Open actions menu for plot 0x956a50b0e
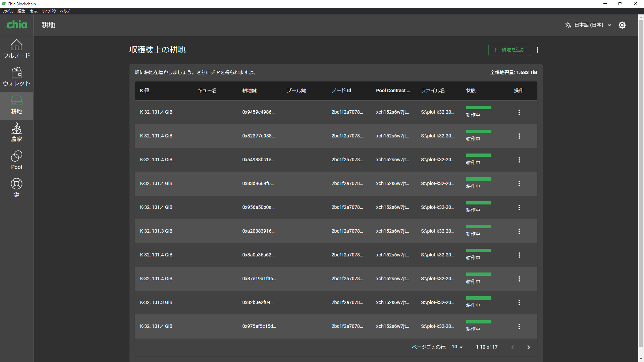 pos(519,207)
